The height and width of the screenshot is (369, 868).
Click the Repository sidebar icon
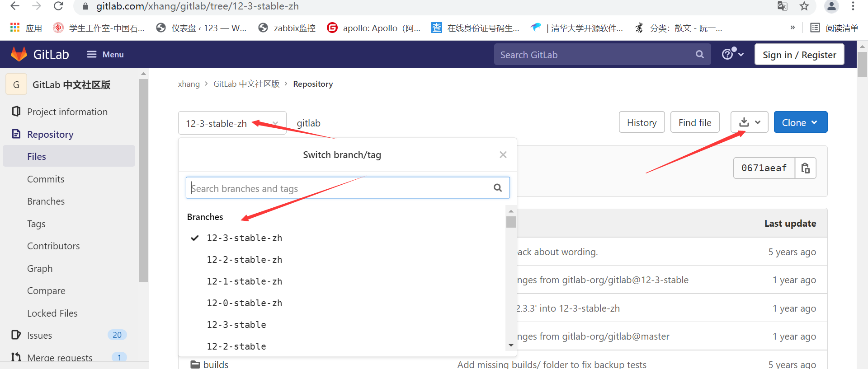(x=16, y=134)
